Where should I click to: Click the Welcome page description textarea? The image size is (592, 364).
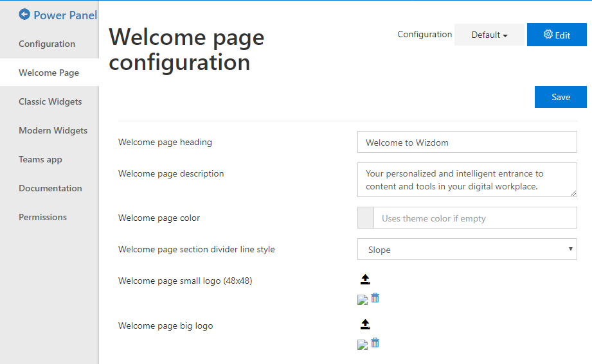[467, 180]
